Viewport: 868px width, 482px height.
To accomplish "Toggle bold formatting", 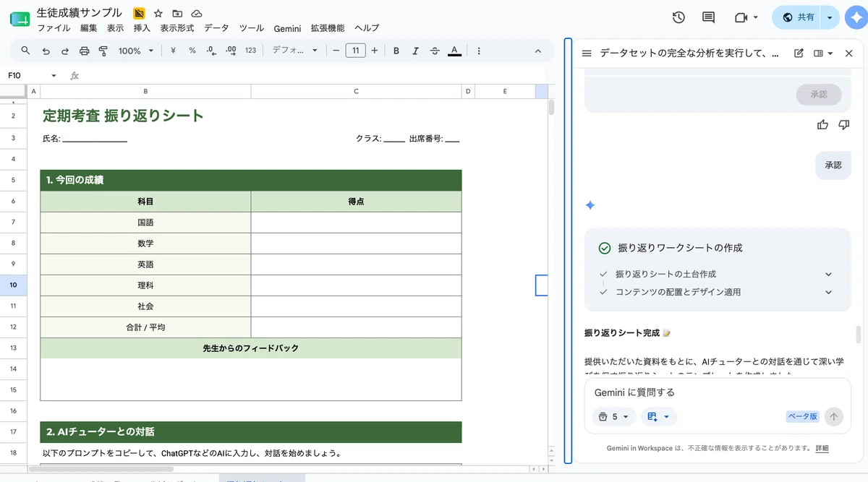I will 396,51.
